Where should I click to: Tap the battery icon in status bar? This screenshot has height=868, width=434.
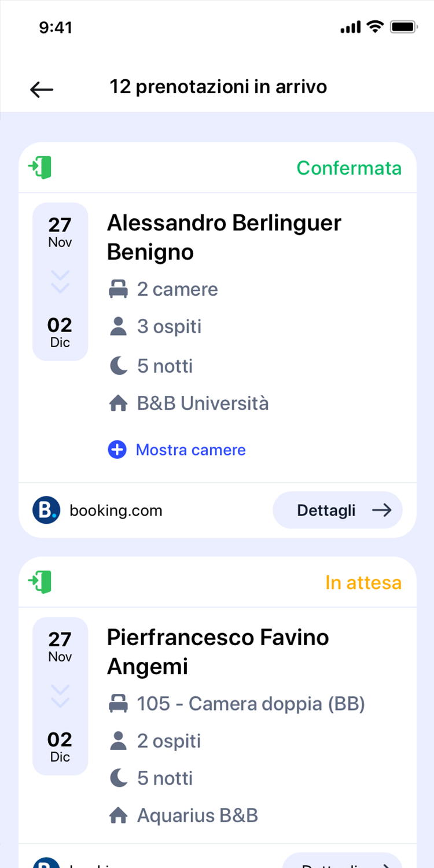pos(404,27)
